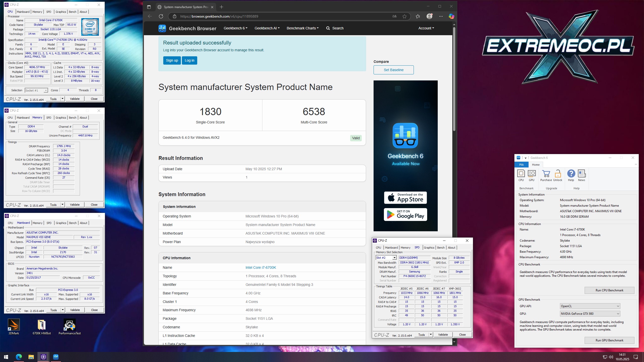
Task: Open the tab actions icon in browser
Action: coord(149,7)
